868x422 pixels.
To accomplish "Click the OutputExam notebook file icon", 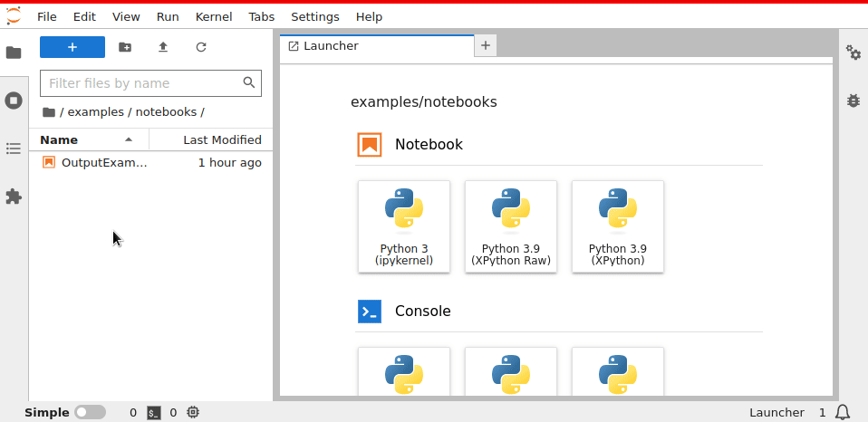I will [x=49, y=163].
